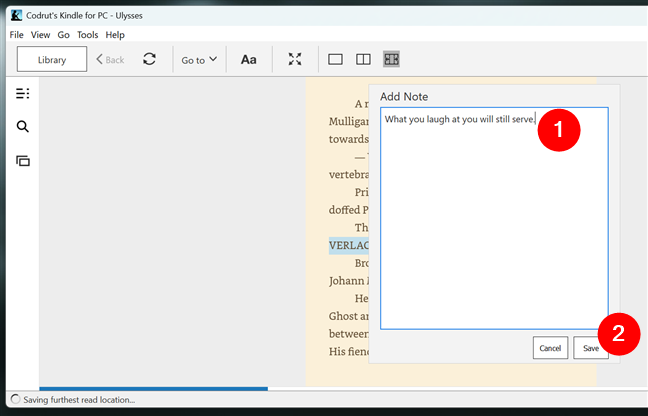This screenshot has width=648, height=416.
Task: Open the Go menu
Action: [63, 34]
